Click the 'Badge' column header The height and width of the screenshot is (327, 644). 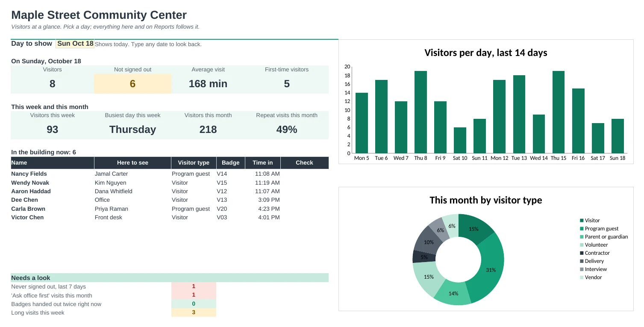[x=231, y=163]
